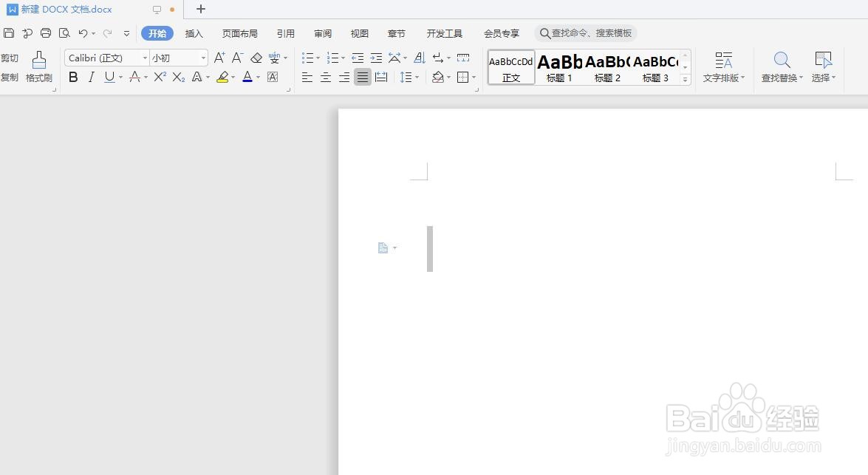Click the numbered list icon
Viewport: 868px width, 475px height.
click(332, 58)
